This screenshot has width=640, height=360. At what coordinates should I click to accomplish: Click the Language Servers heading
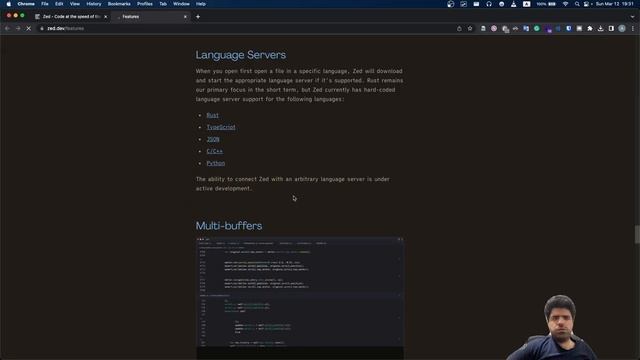tap(240, 55)
